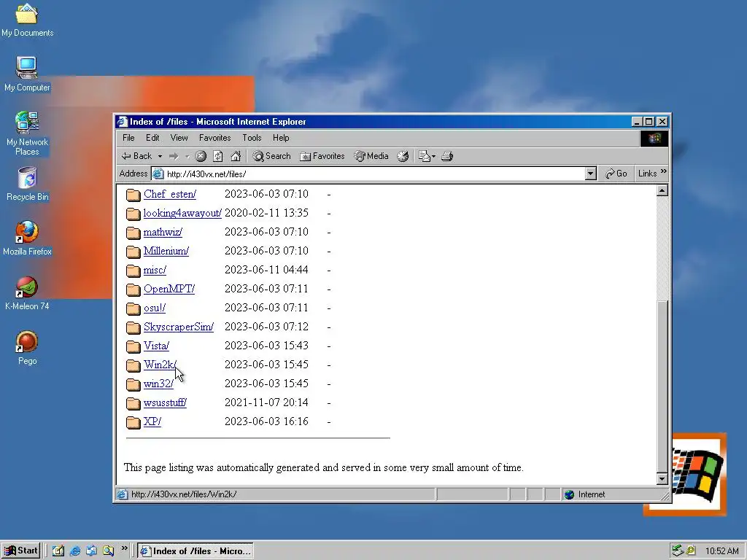Select K-Meleon 74 desktop shortcut
The image size is (747, 560).
point(27,293)
